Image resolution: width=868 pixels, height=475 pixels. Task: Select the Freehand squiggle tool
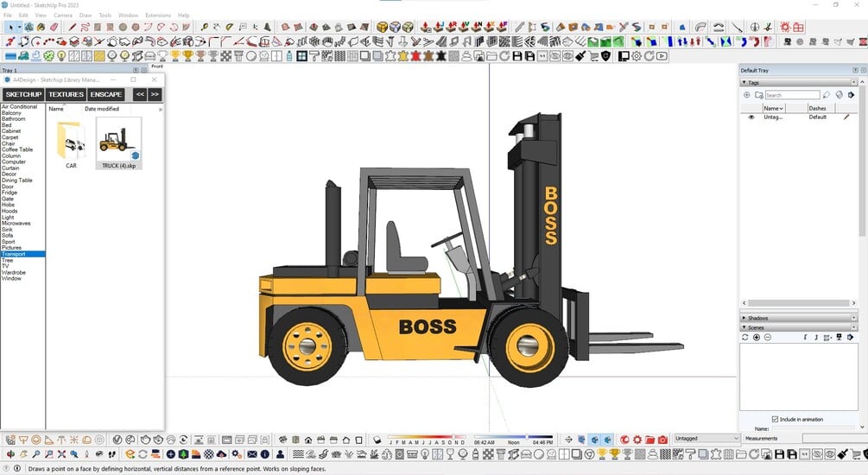85,27
